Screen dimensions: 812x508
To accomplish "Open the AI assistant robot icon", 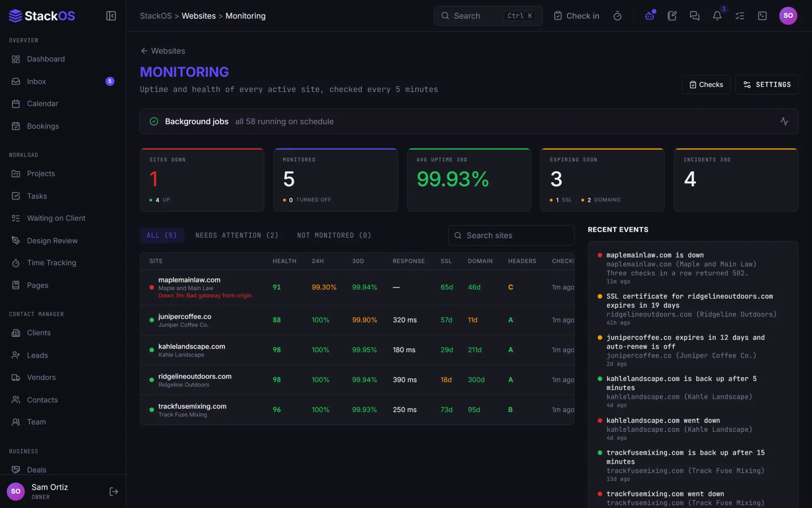I will pos(650,16).
